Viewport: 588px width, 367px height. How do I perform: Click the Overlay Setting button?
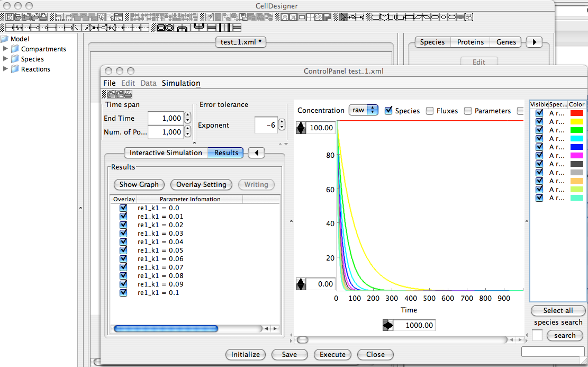pos(201,184)
